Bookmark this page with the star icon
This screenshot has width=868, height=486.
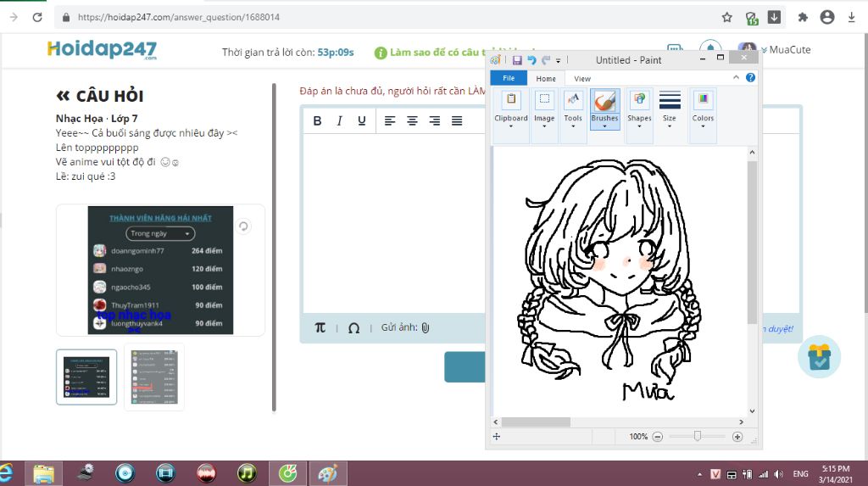726,17
